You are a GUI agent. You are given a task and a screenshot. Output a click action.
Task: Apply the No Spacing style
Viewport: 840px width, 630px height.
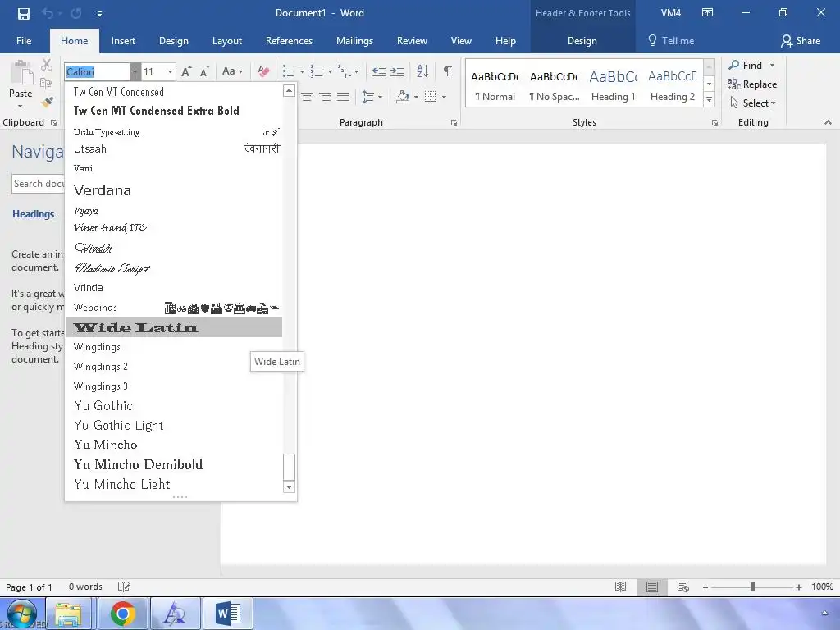555,85
